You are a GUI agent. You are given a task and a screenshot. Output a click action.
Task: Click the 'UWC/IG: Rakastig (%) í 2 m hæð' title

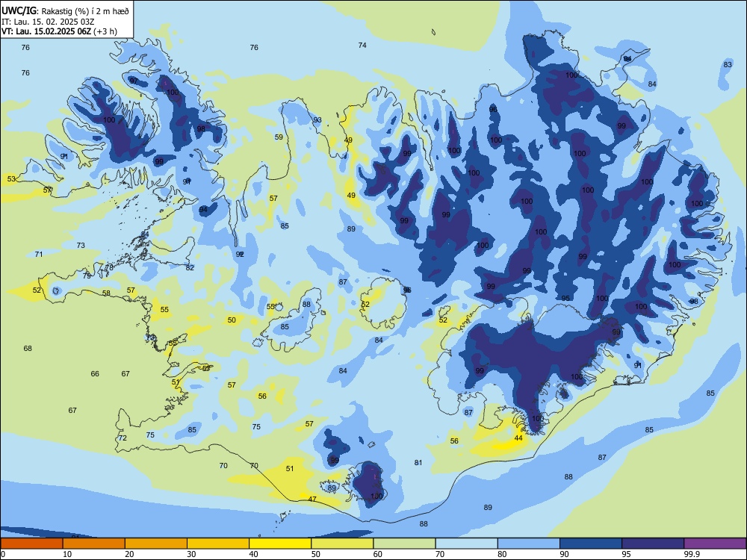[65, 10]
